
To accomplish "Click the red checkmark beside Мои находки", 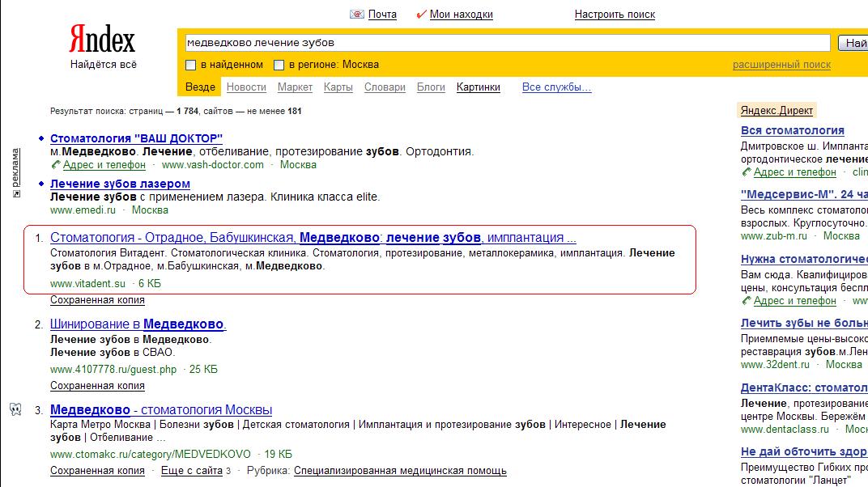I will (x=420, y=15).
